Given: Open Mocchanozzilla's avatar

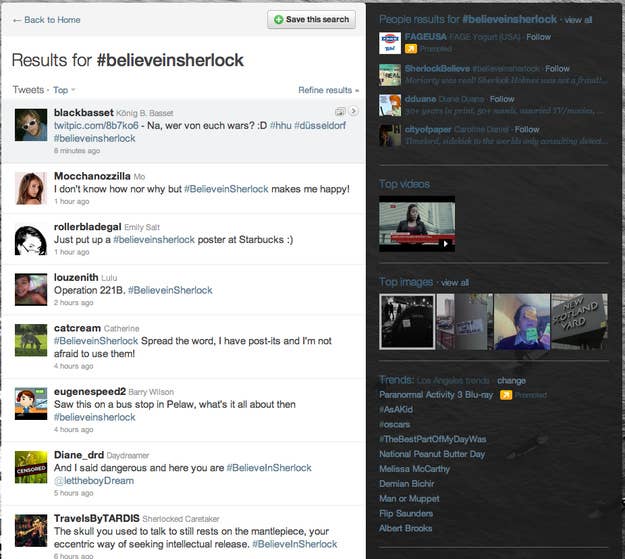Looking at the screenshot, I should tap(31, 188).
